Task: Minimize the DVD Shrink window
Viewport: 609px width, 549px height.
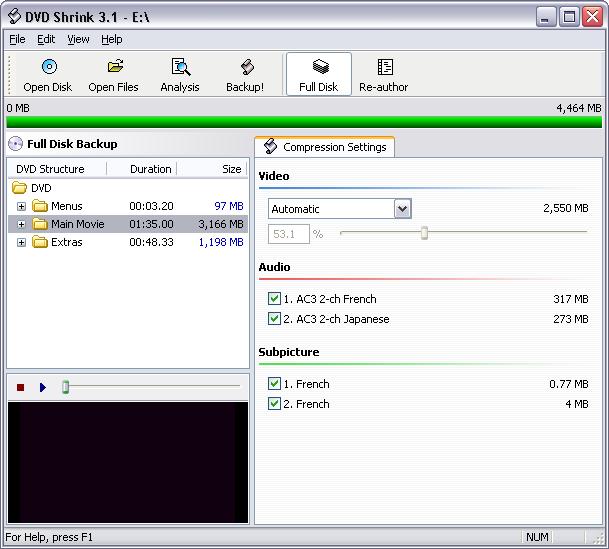Action: tap(546, 17)
